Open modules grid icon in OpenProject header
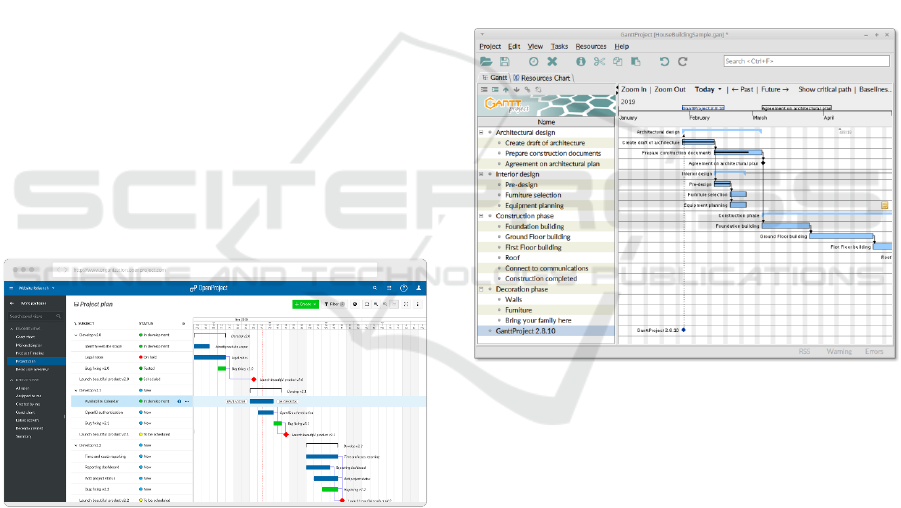The width and height of the screenshot is (901, 508). click(x=389, y=288)
